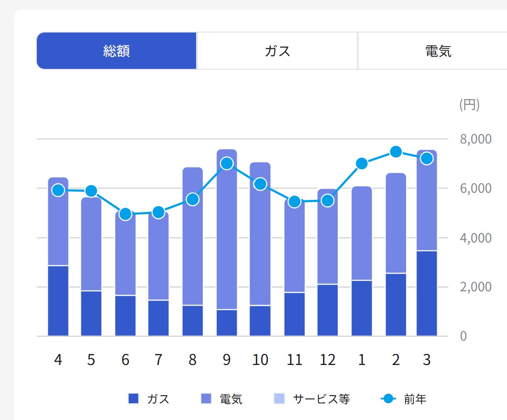
Task: Click the 前年 data point for month 4
Action: tap(58, 190)
